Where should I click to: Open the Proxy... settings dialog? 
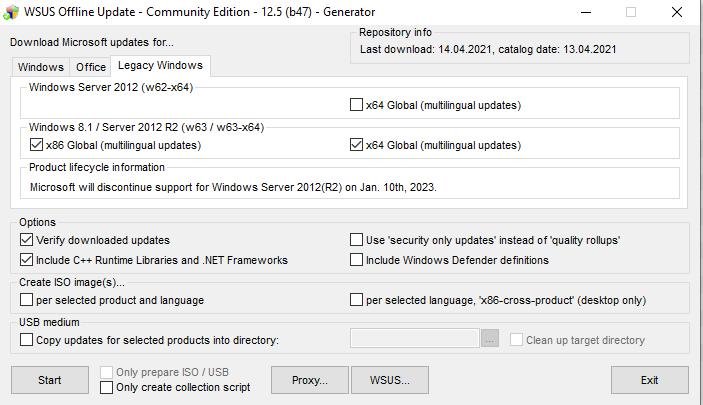(309, 380)
